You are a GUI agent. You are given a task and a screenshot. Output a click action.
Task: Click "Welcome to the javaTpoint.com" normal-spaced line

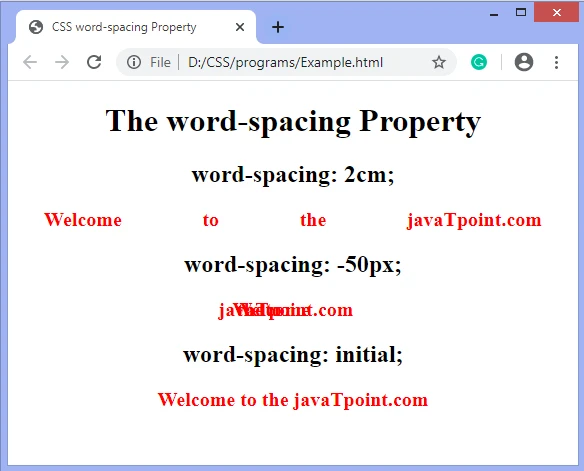(x=293, y=400)
